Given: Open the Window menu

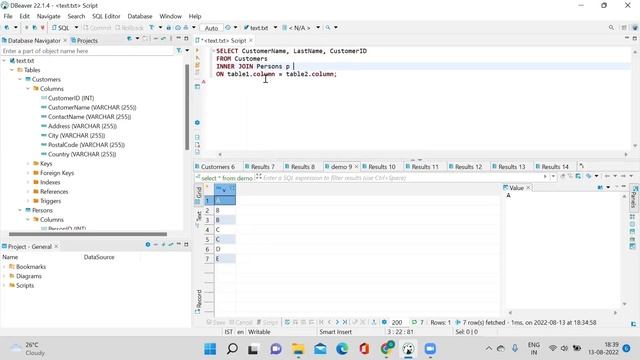Looking at the screenshot, I should point(170,16).
